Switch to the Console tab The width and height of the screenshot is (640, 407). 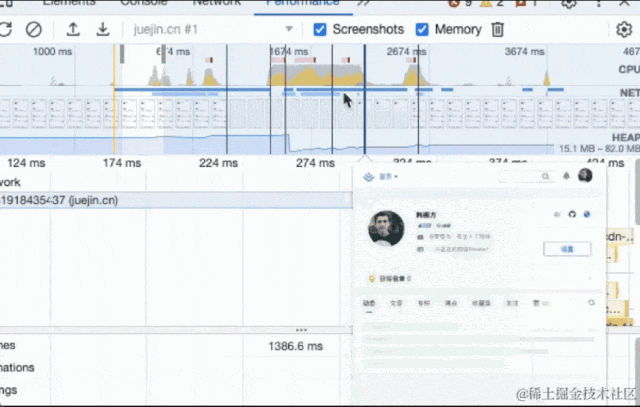pos(144,3)
